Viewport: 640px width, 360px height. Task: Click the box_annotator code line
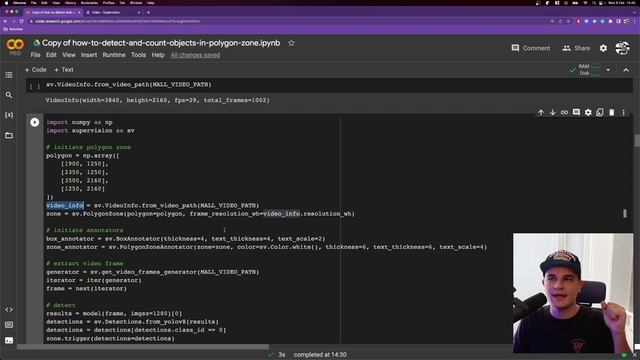[186, 239]
